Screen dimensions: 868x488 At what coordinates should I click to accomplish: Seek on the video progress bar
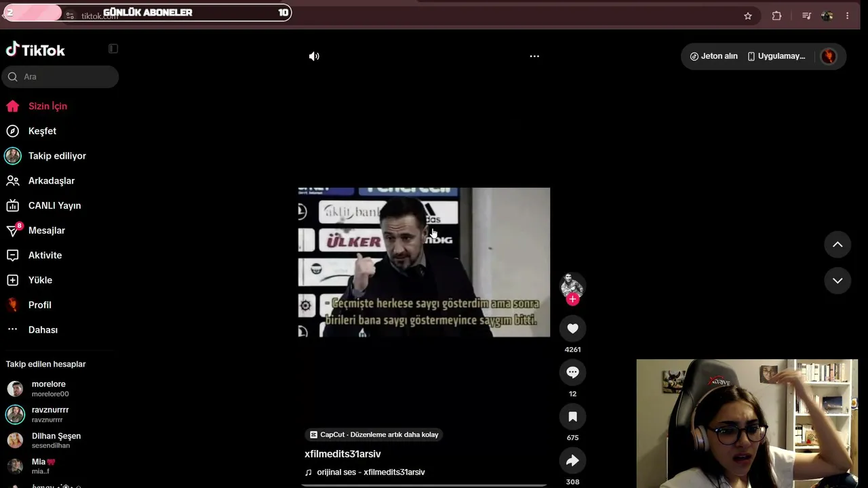click(424, 485)
